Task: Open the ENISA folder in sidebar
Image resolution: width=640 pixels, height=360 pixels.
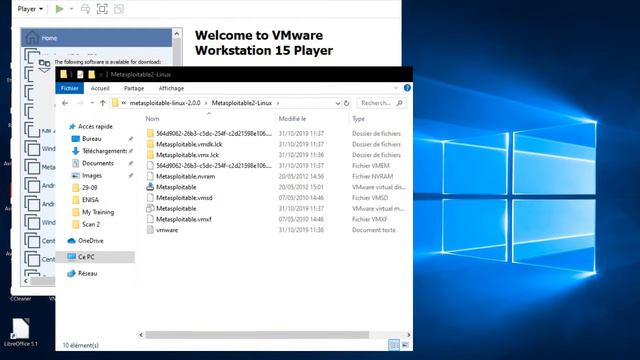Action: click(x=90, y=200)
